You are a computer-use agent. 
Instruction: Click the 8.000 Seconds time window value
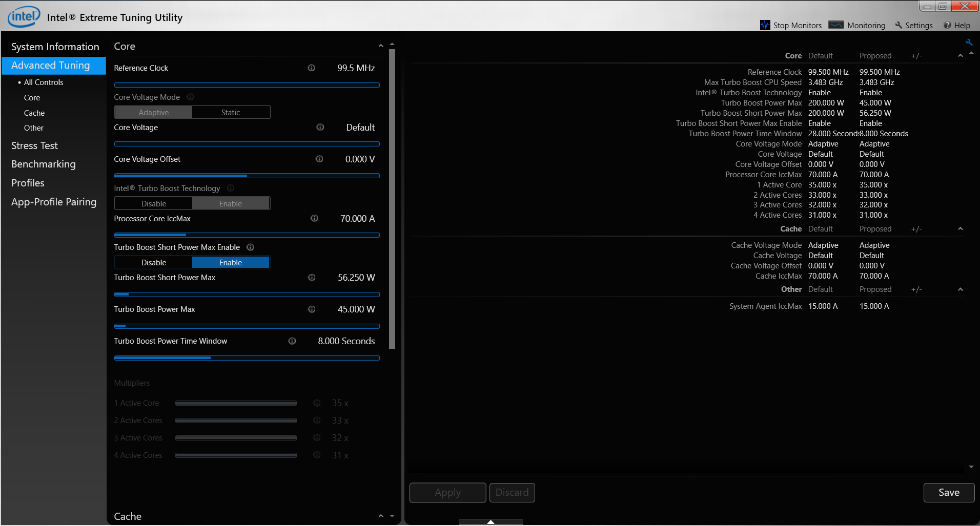point(346,341)
